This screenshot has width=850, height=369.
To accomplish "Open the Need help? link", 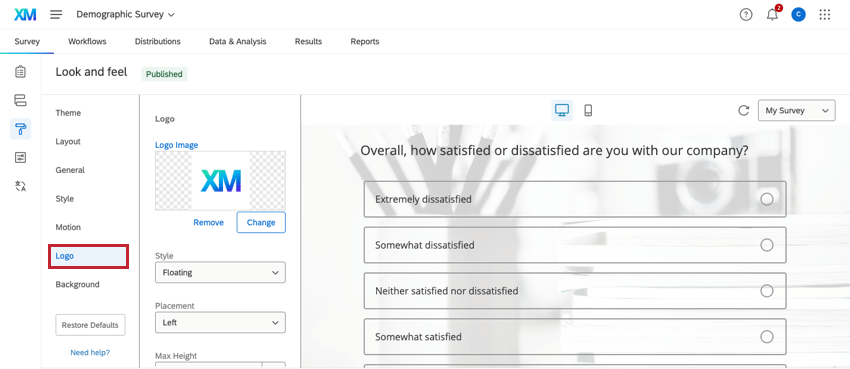I will click(90, 352).
